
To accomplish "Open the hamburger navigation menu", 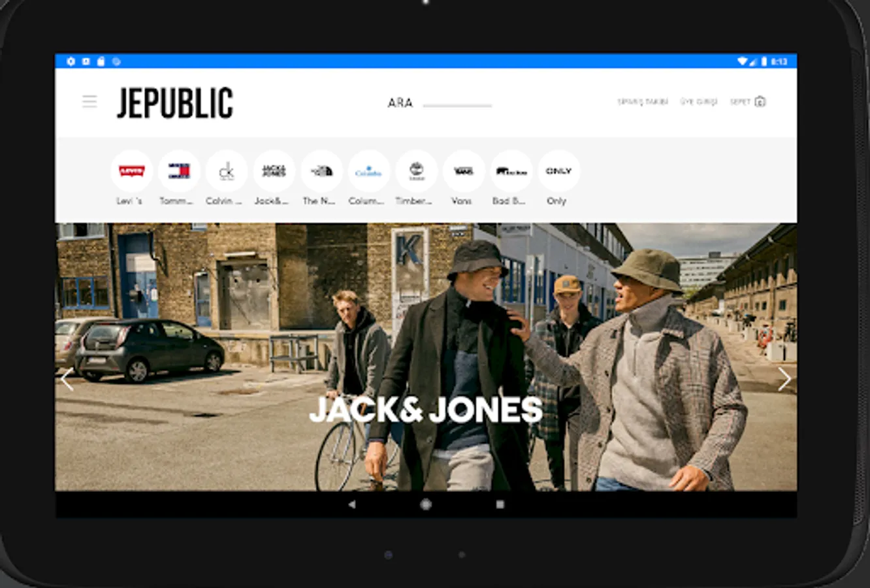I will (89, 101).
